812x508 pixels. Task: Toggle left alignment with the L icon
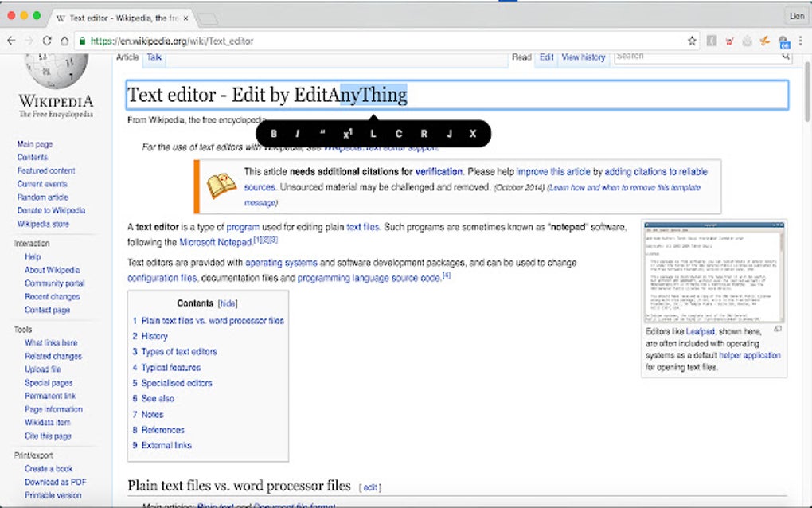pos(373,134)
